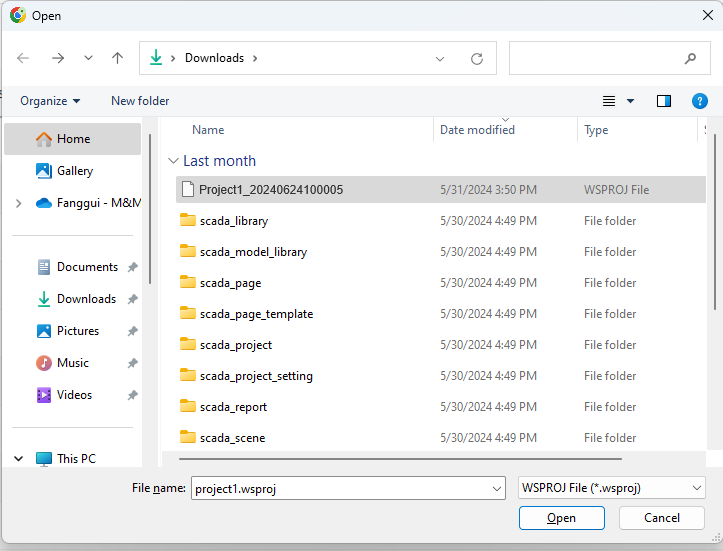723x551 pixels.
Task: Sort by Date modified column header
Action: coord(477,130)
